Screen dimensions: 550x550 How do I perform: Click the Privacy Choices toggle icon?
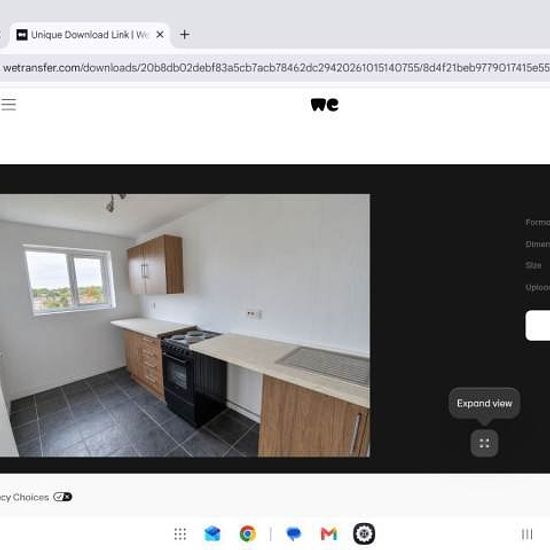tap(62, 497)
